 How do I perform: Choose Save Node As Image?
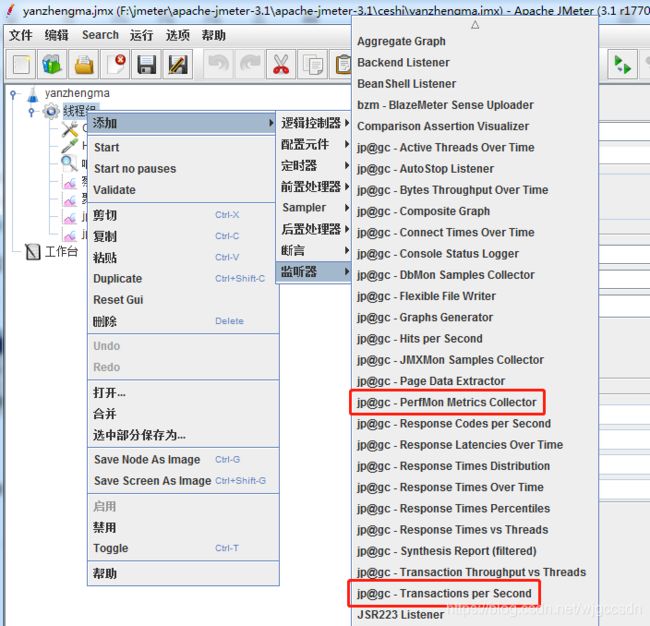182,459
